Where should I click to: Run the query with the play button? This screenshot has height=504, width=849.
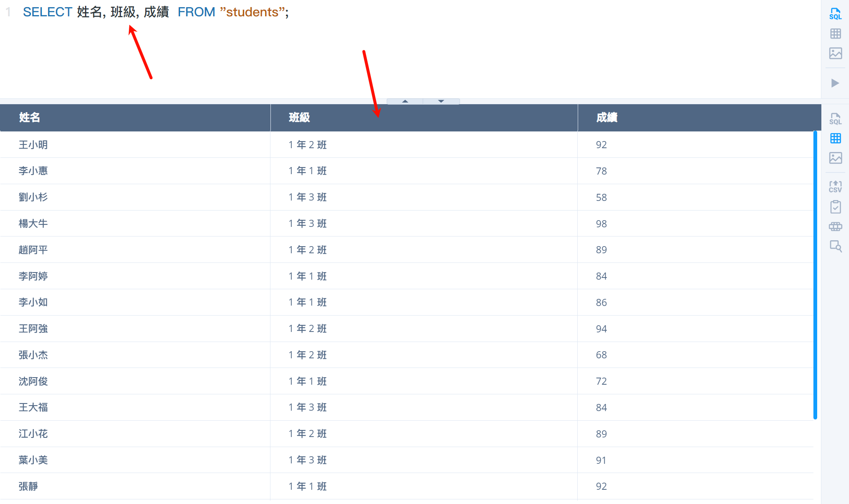[x=835, y=83]
